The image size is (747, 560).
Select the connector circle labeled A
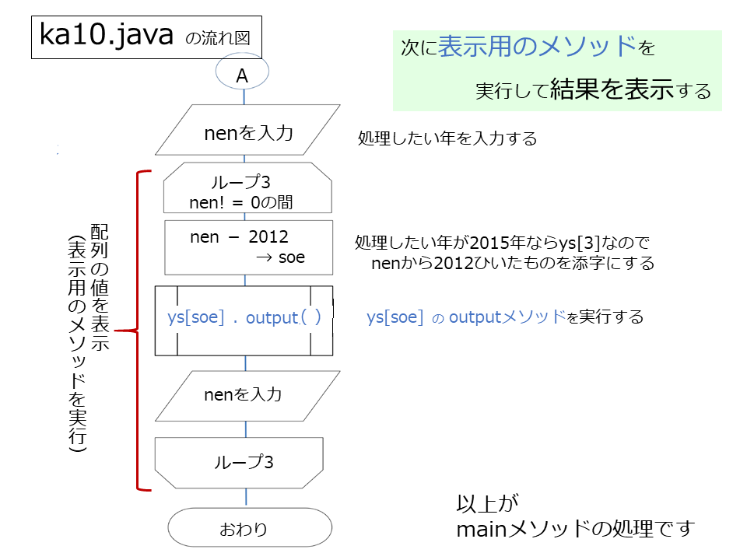(242, 72)
